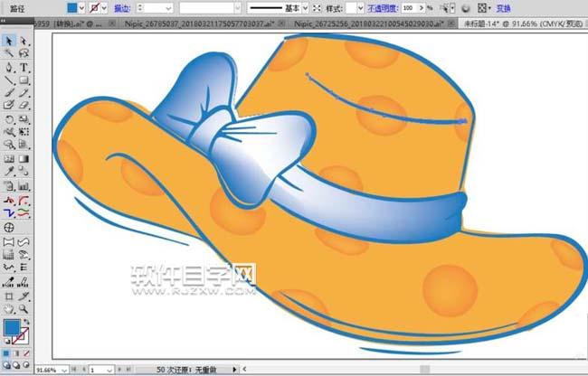Set paint mode to Gradient

tap(16, 353)
